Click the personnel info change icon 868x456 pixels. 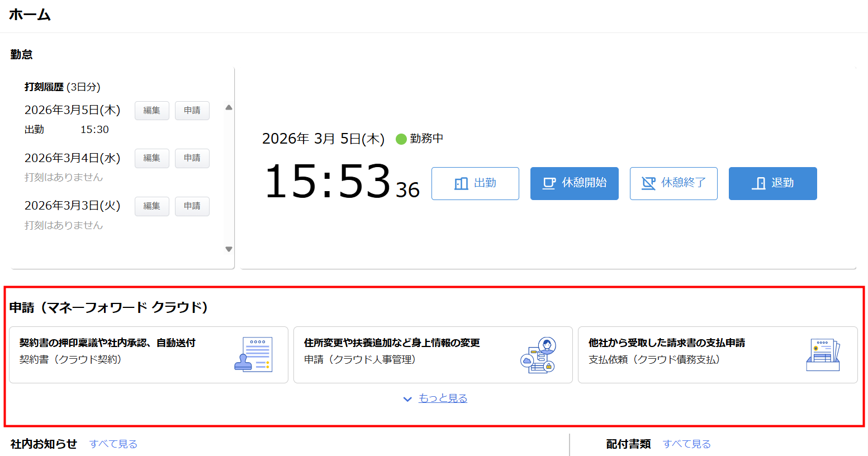538,354
